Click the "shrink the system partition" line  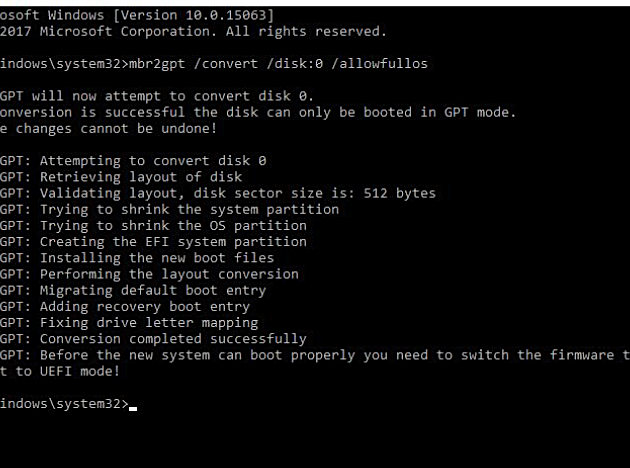189,209
